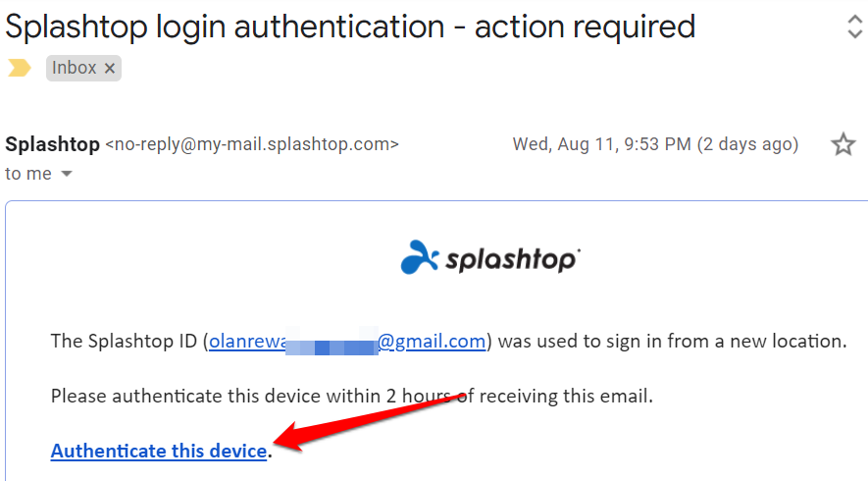Screen dimensions: 868x481
Task: Star this Splashtop email
Action: (842, 145)
